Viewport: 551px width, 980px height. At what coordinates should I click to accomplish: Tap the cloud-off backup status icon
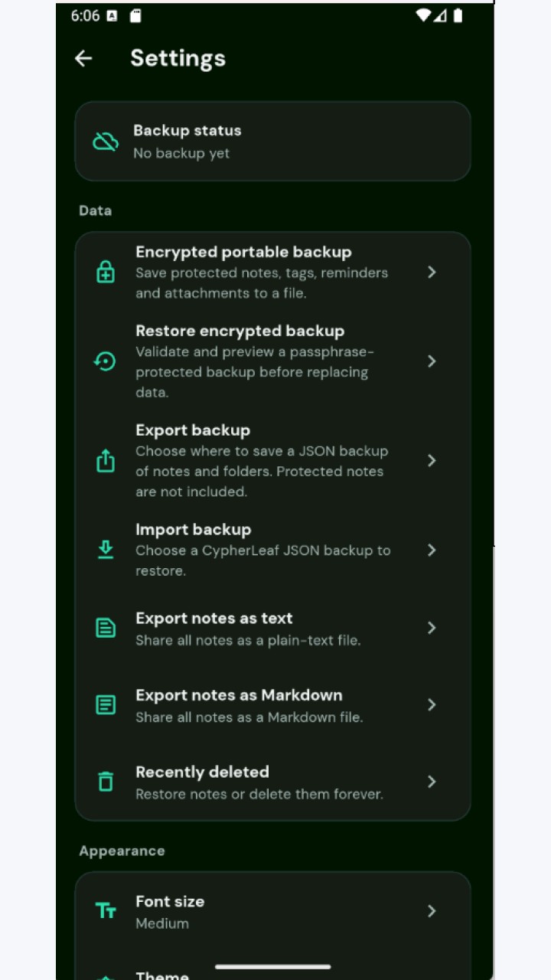[x=106, y=142]
